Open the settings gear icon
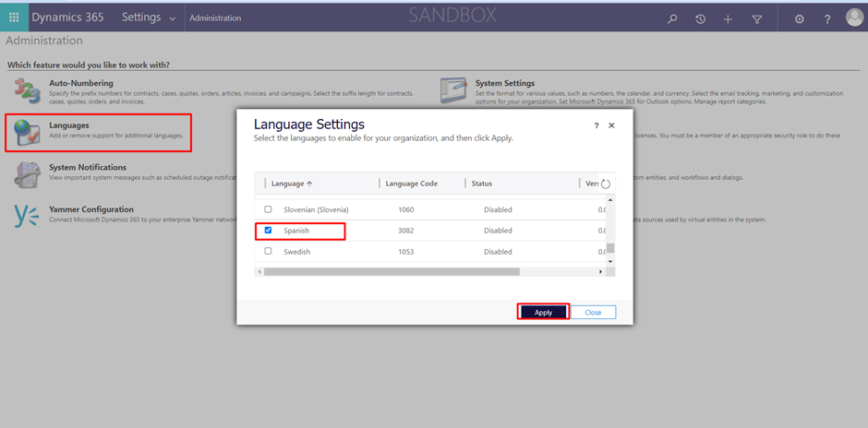The height and width of the screenshot is (428, 868). click(799, 18)
